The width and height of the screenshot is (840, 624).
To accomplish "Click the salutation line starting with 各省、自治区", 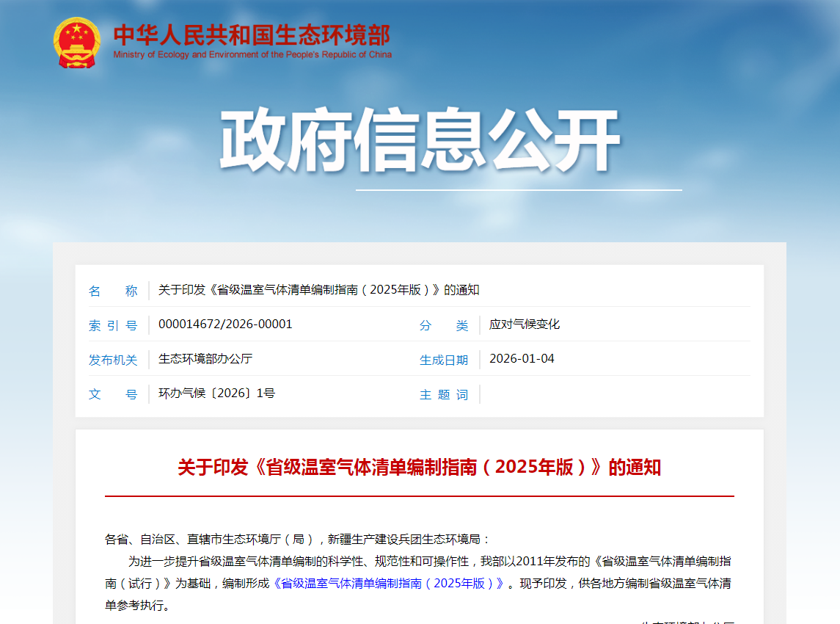I will (x=297, y=540).
